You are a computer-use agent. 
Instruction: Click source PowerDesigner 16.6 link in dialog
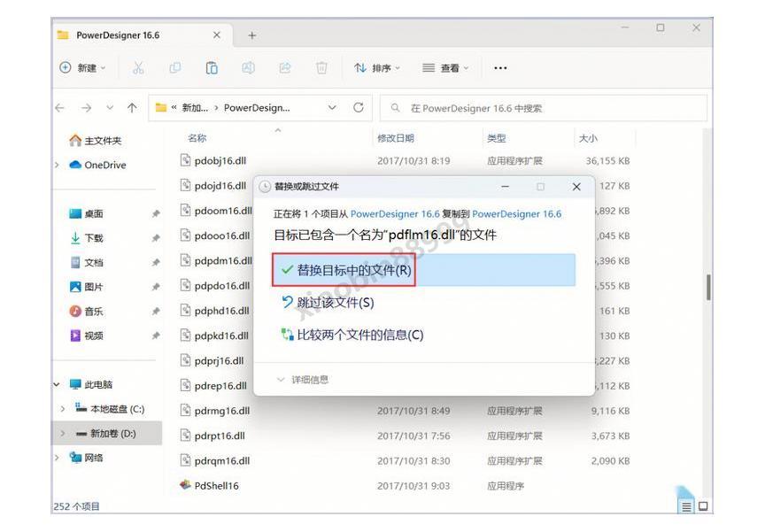395,213
